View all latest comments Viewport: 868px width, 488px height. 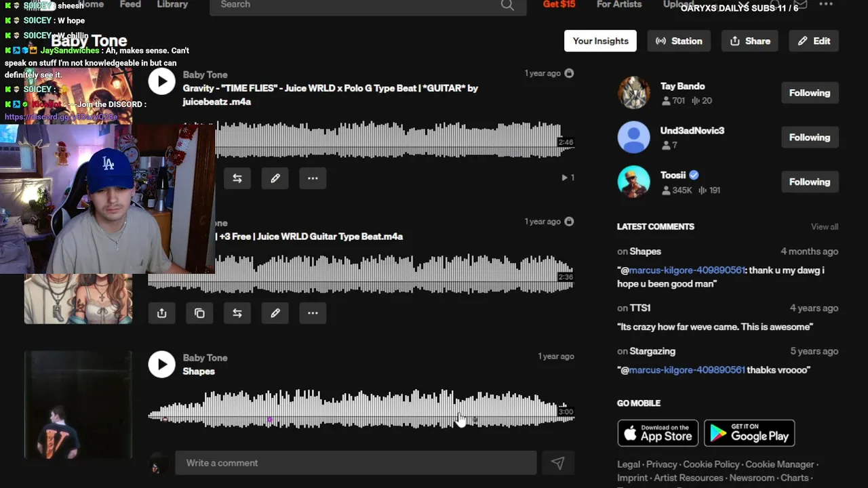825,226
